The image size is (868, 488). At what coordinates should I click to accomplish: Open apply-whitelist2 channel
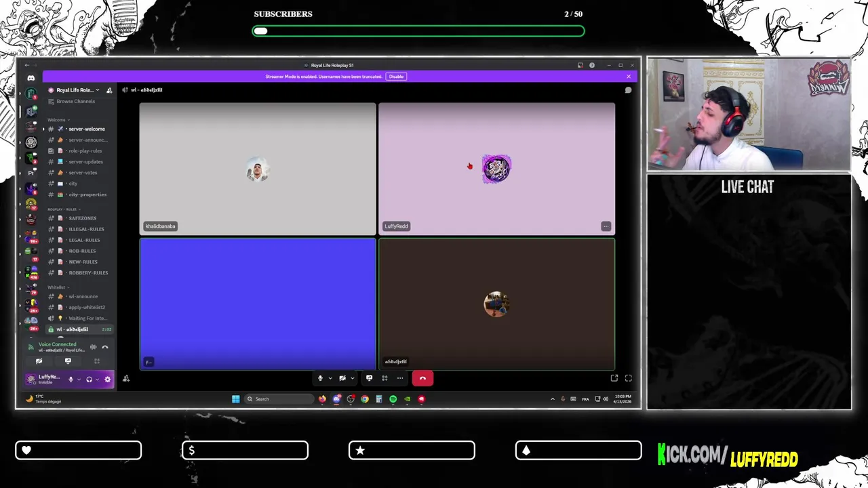(x=79, y=307)
